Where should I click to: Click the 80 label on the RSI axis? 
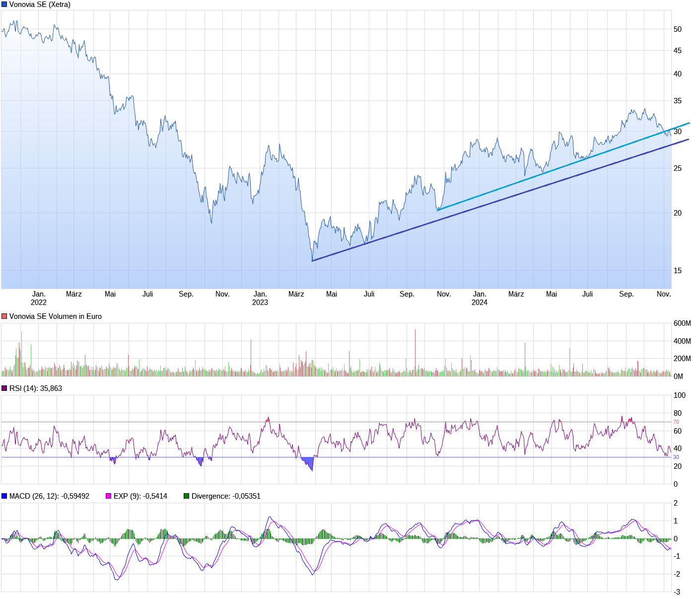click(x=678, y=413)
